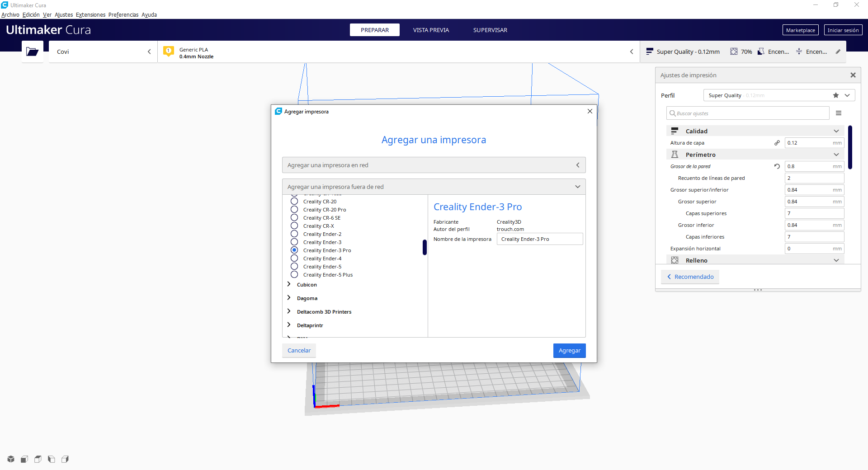Open the Preferencias menu

[123, 15]
